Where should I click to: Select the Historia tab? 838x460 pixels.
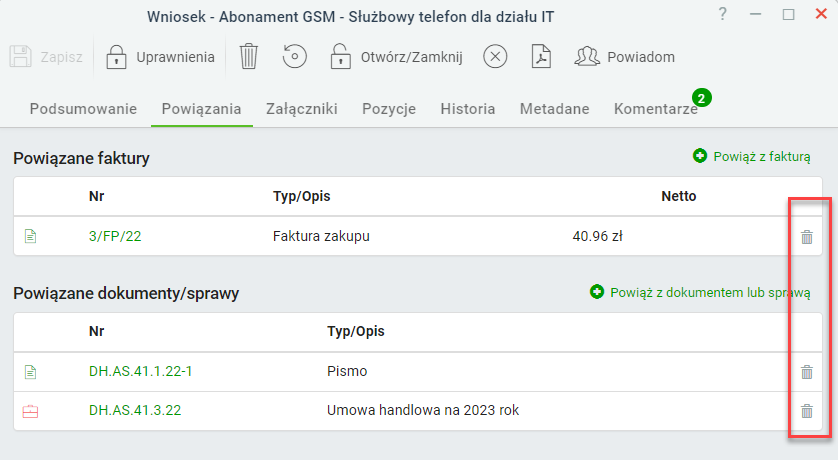pyautogui.click(x=468, y=109)
